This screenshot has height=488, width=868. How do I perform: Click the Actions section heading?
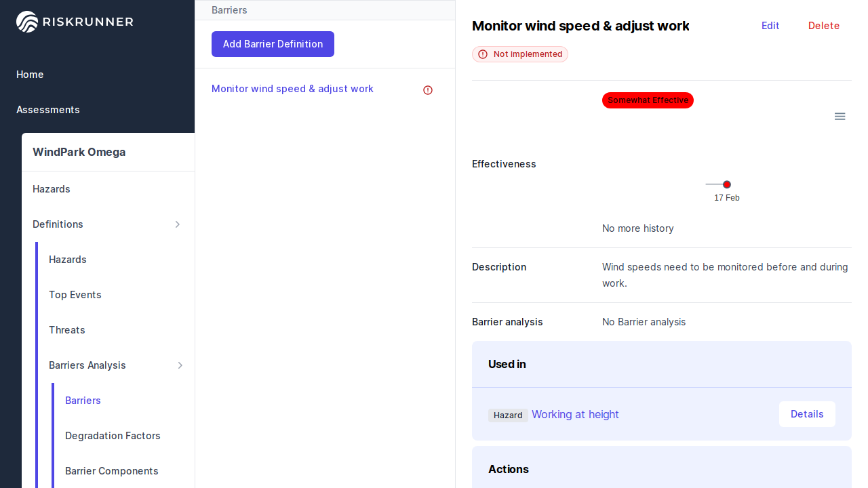click(x=509, y=469)
